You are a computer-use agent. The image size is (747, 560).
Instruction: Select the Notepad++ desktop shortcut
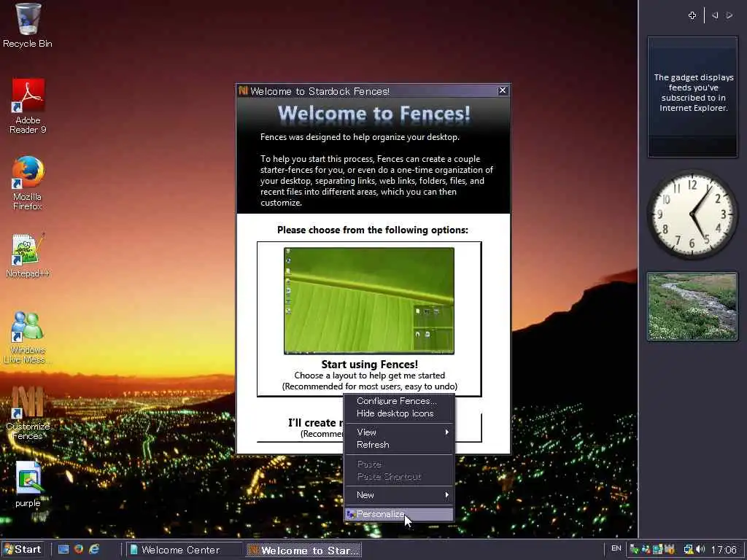27,256
